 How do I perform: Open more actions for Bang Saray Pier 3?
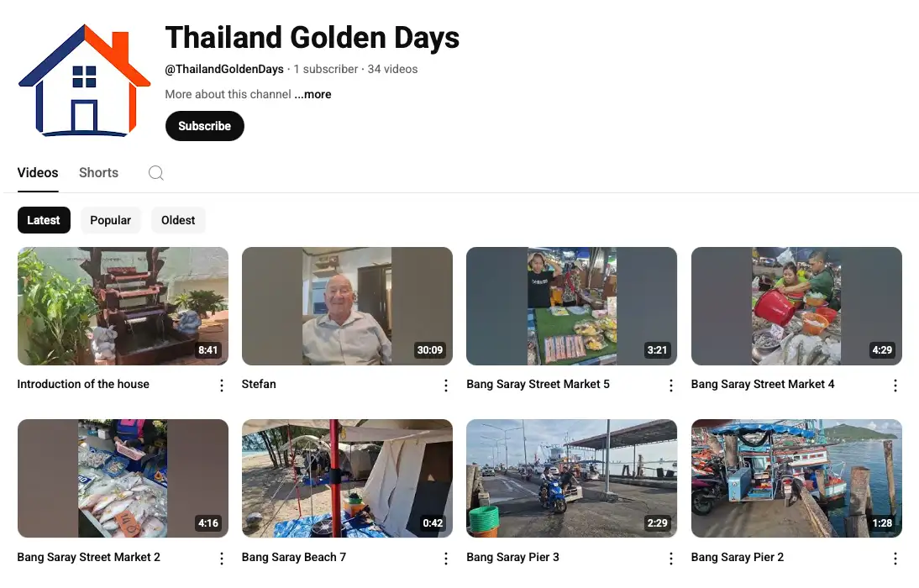pyautogui.click(x=671, y=559)
